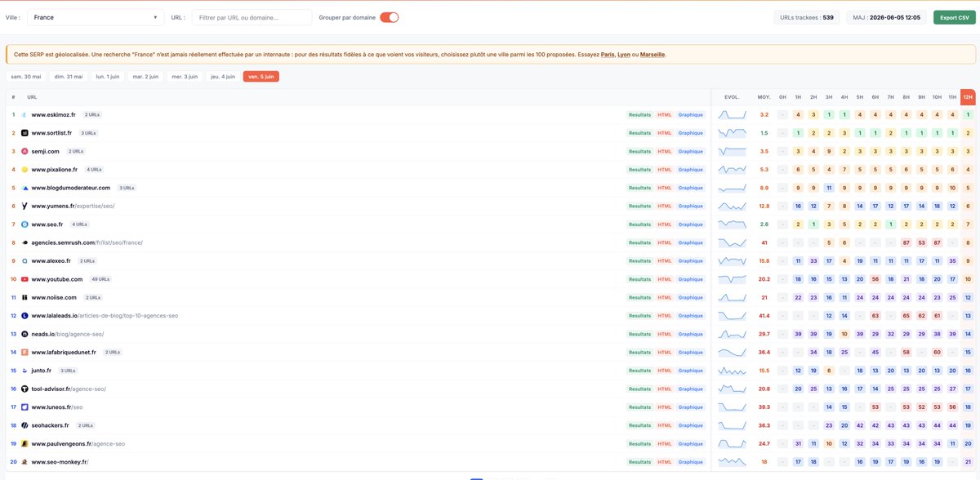Click the Export CSV button
Viewport: 980px width, 480px height.
[x=955, y=17]
